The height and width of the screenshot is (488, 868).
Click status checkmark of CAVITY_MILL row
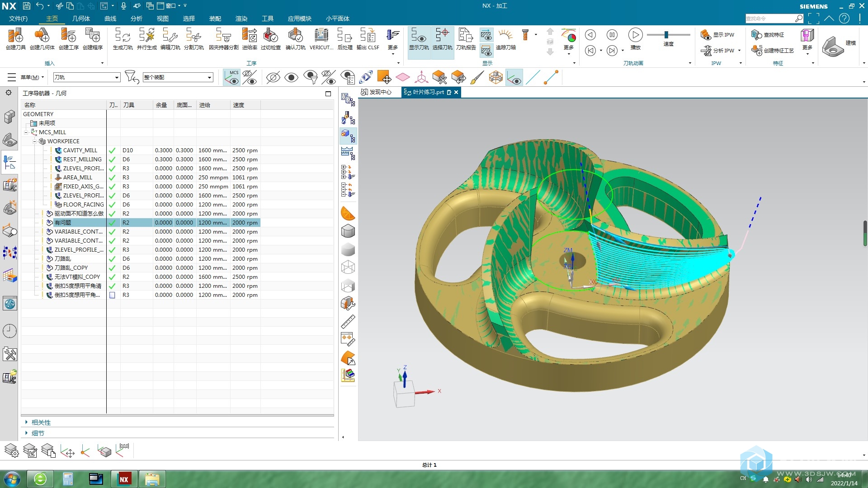(x=112, y=150)
